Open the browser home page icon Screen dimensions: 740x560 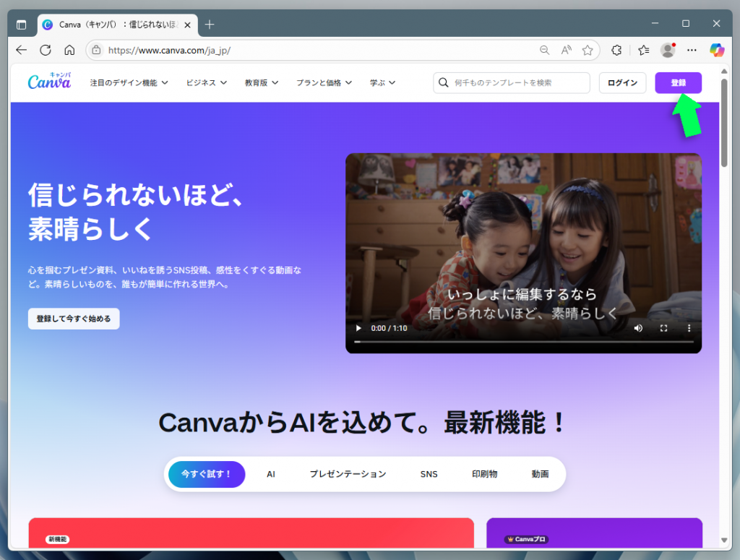pos(69,50)
